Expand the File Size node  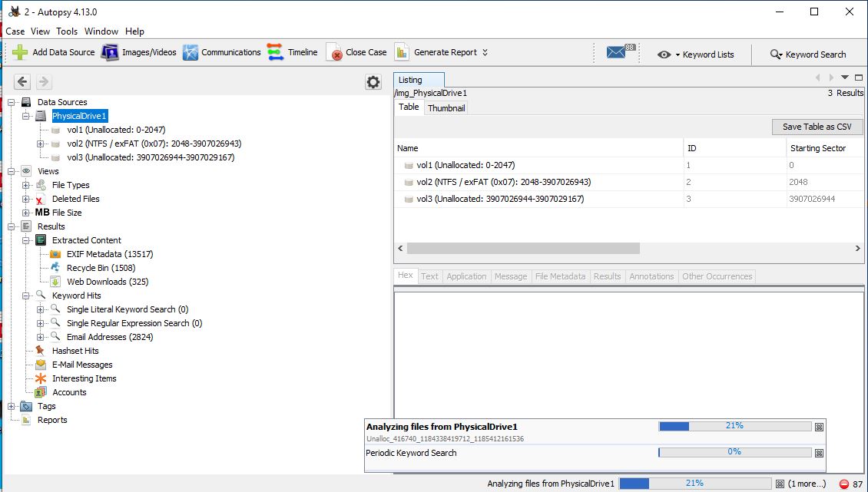coord(26,213)
